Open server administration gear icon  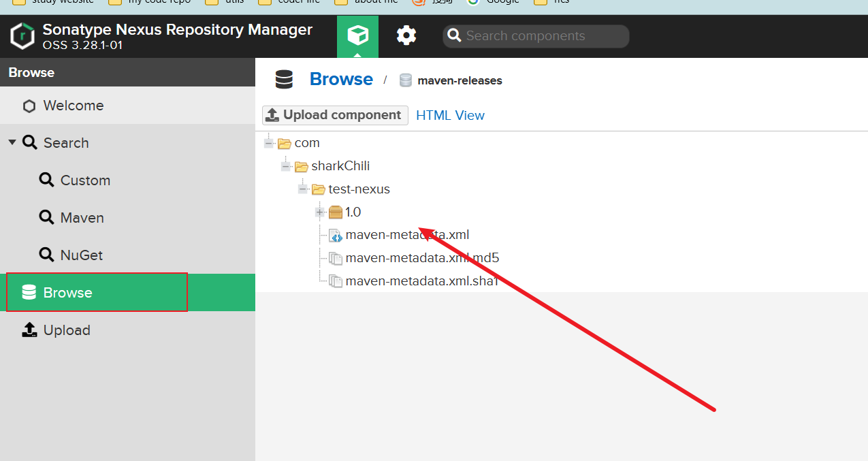point(406,35)
